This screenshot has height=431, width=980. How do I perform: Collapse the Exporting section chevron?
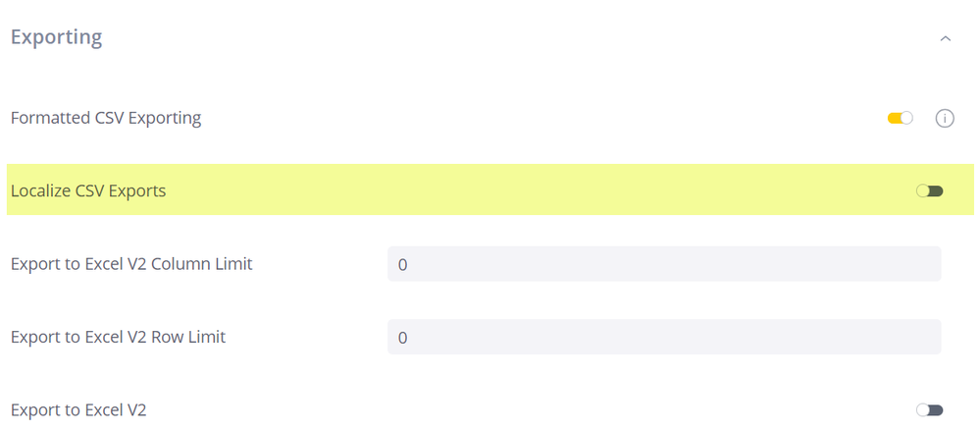tap(945, 38)
